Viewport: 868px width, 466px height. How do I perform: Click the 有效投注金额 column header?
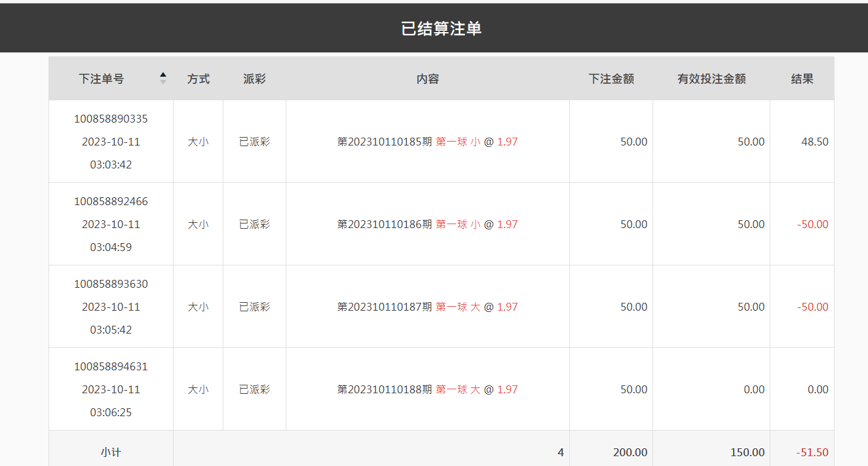tap(711, 79)
